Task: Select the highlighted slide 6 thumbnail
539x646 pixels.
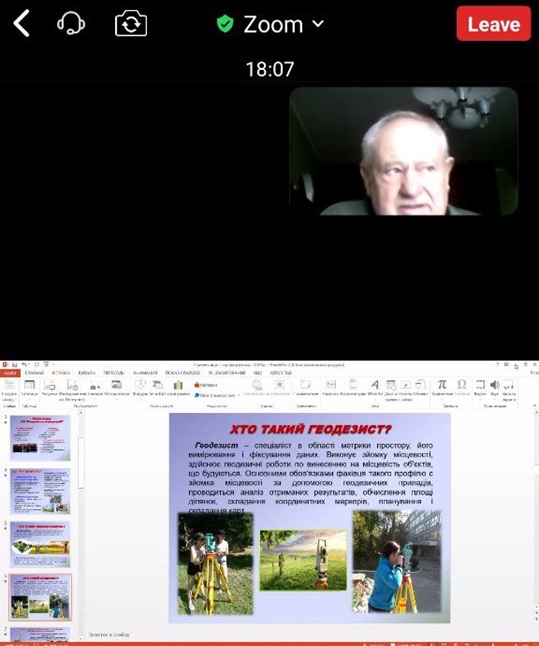Action: (40, 597)
